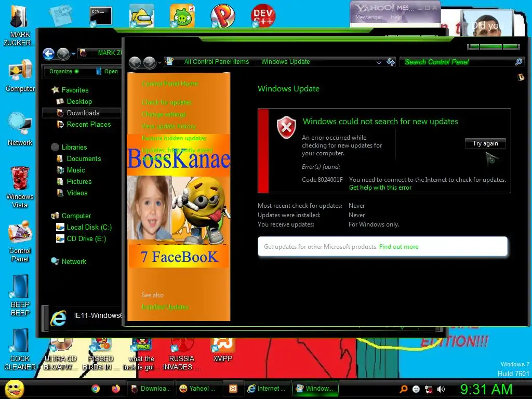
Task: Click the volume speaker tray icon
Action: (441, 389)
